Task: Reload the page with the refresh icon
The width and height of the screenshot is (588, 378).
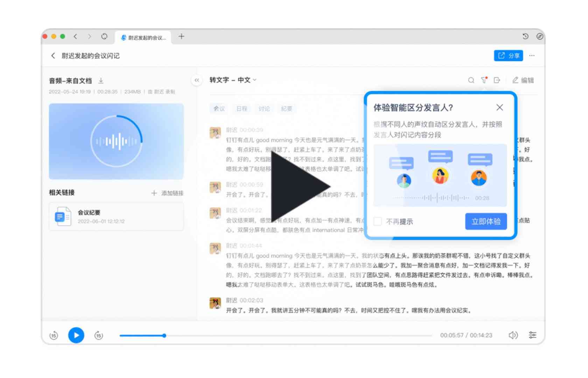Action: point(104,36)
